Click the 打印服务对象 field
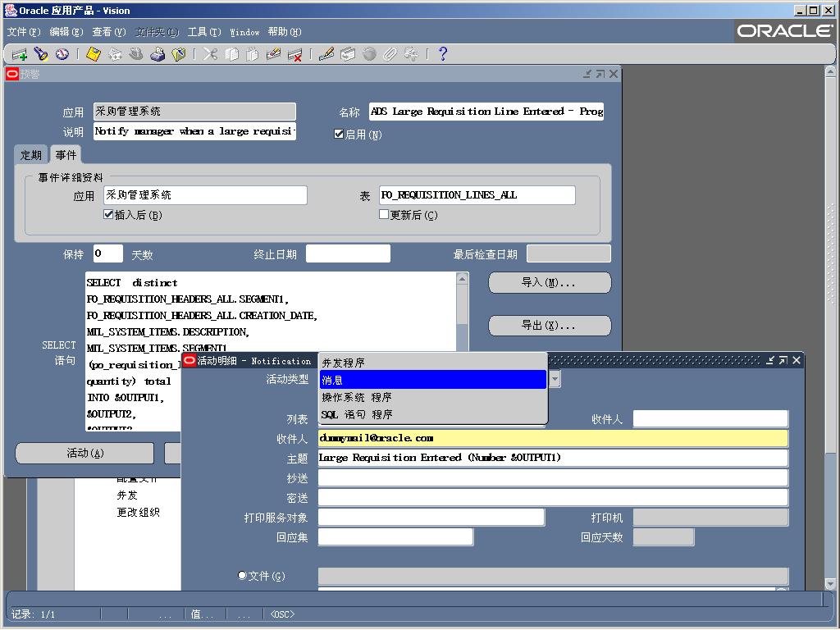Screen dimensions: 840x630 click(431, 518)
